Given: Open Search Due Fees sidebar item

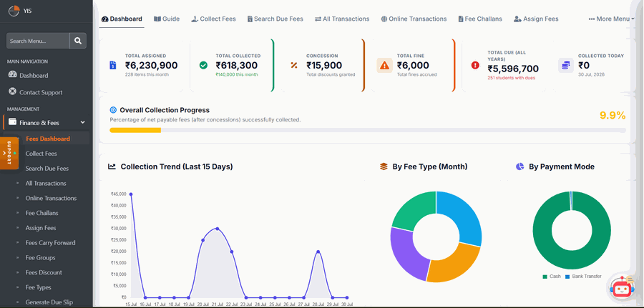Looking at the screenshot, I should pos(47,168).
